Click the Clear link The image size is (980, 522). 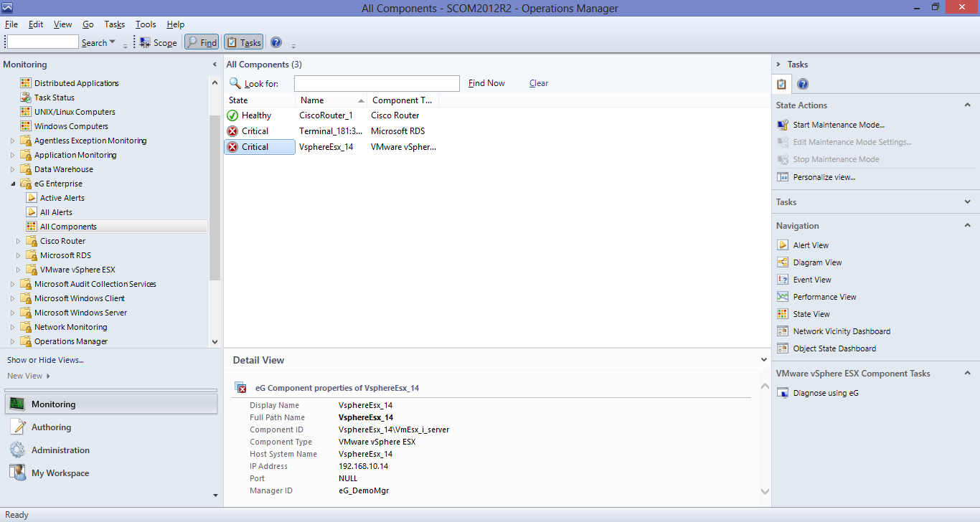pyautogui.click(x=539, y=83)
